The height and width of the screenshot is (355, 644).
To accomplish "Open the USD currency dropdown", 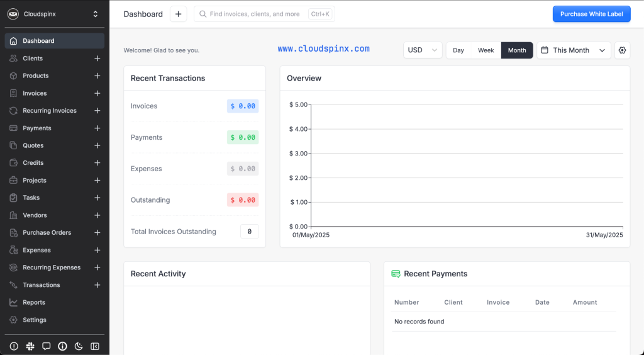I will coord(423,50).
